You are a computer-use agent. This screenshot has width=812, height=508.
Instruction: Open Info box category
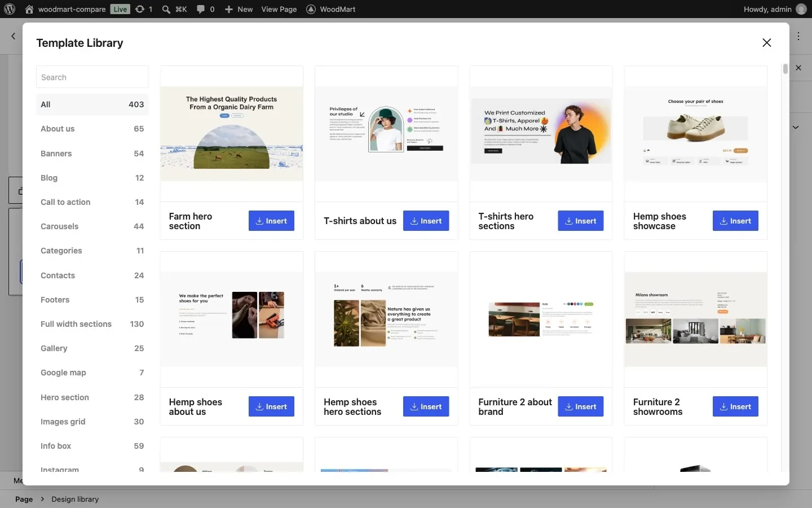(92, 446)
